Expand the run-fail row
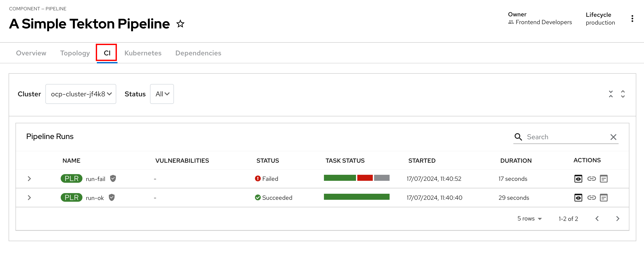Viewport: 644px width, 253px height. point(29,179)
